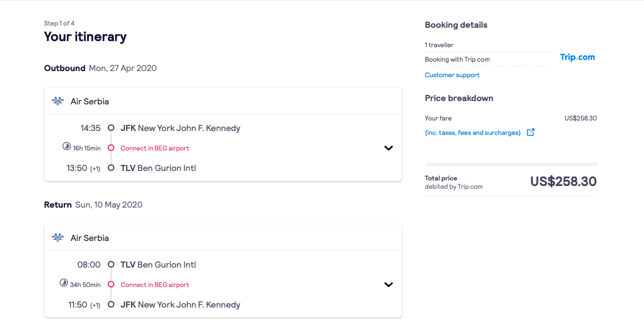Open the Customer support link

click(x=452, y=75)
